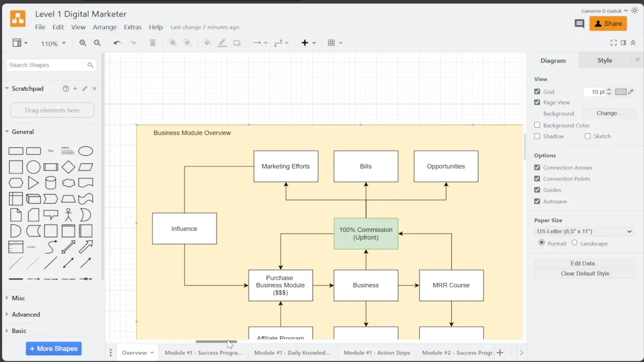Viewport: 644px width, 362px height.
Task: Select the Landscape orientation
Action: [575, 243]
